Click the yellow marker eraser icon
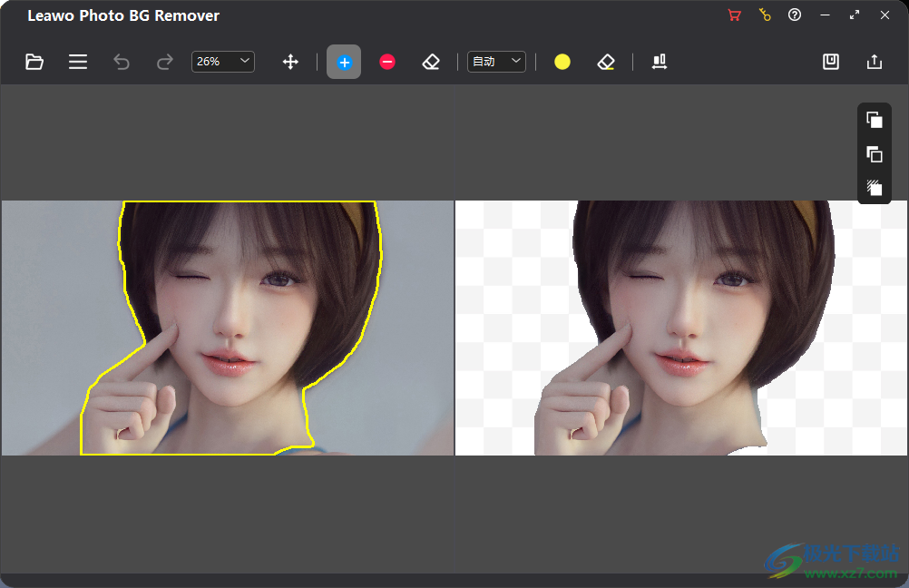 tap(606, 62)
